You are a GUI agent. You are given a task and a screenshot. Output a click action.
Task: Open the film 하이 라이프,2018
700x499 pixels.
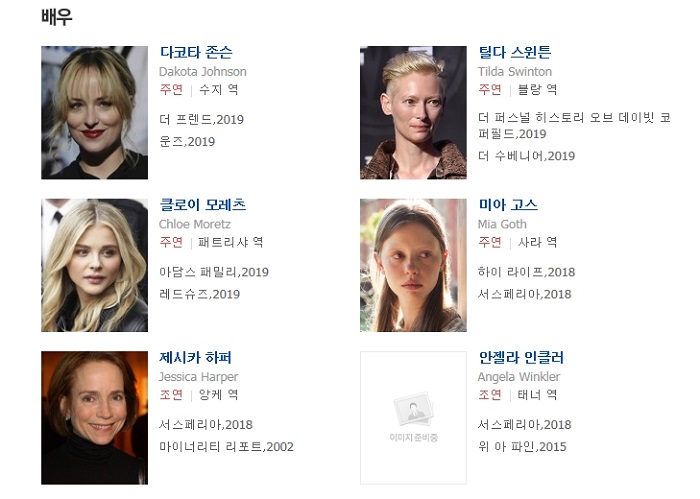[x=526, y=272]
